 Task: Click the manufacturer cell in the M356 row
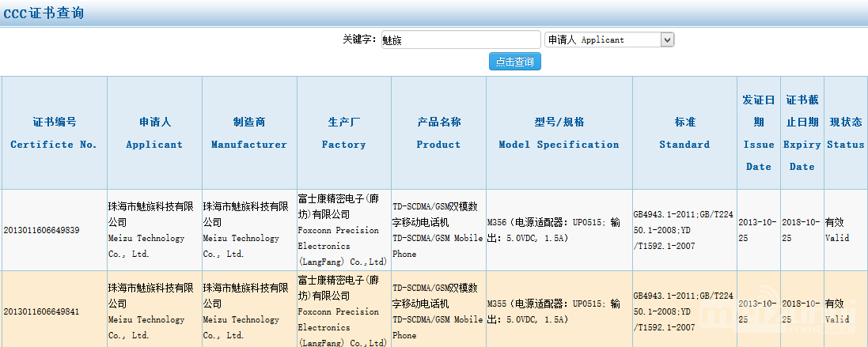coord(249,230)
